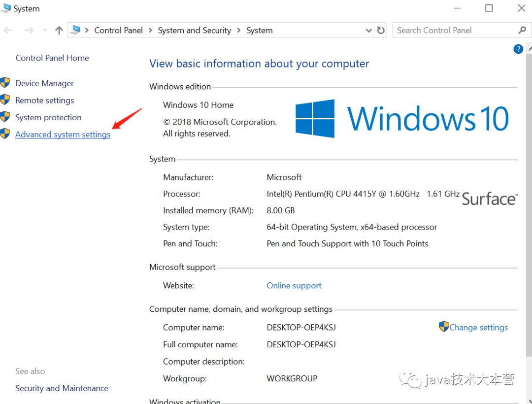Click the scrollbar up arrow
The width and height of the screenshot is (532, 404).
[x=530, y=49]
